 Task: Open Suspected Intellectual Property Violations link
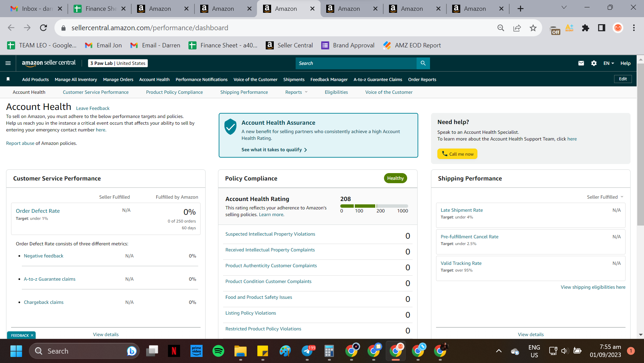[270, 234]
